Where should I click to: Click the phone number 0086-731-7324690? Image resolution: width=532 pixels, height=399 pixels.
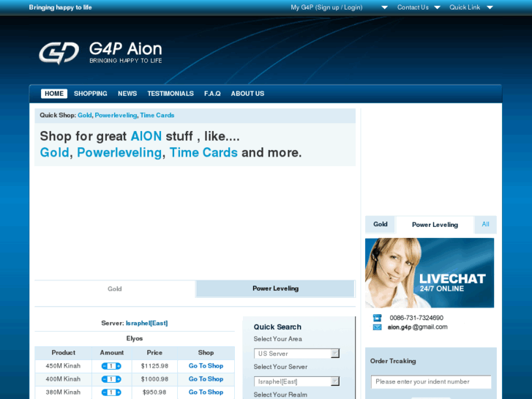416,318
